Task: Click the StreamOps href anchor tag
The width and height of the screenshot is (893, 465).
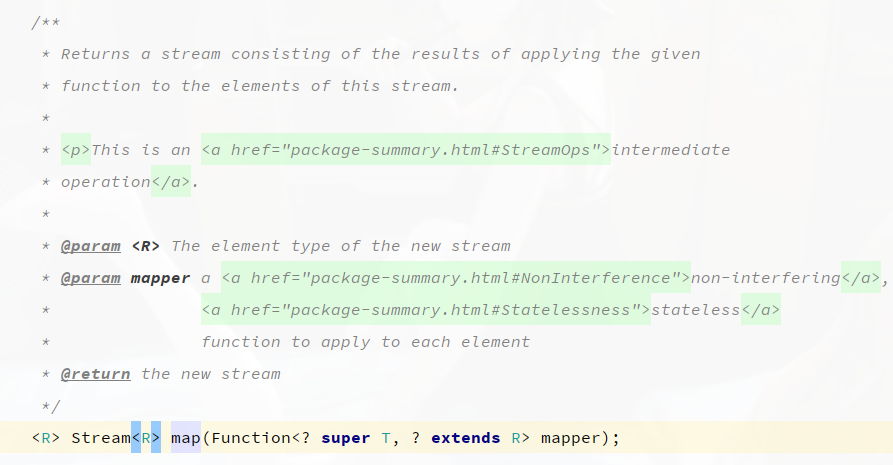Action: [x=406, y=150]
